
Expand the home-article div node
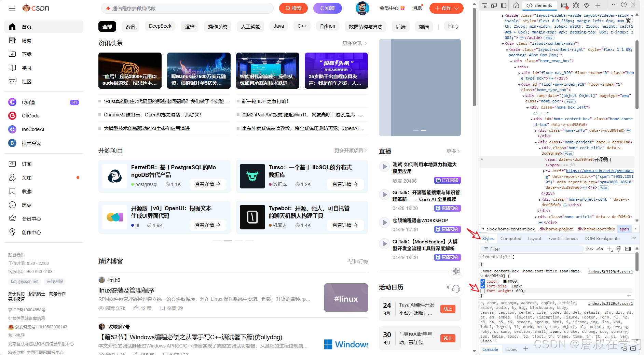pos(536,217)
